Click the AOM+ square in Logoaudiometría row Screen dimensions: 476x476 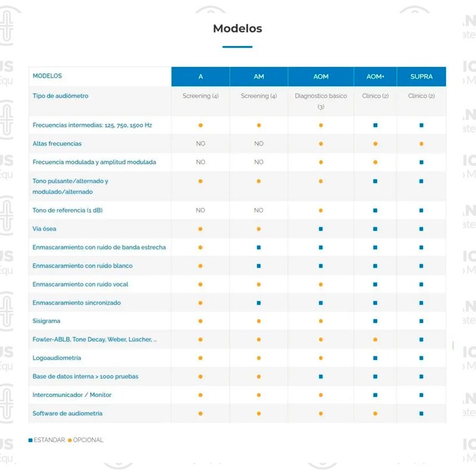[375, 358]
